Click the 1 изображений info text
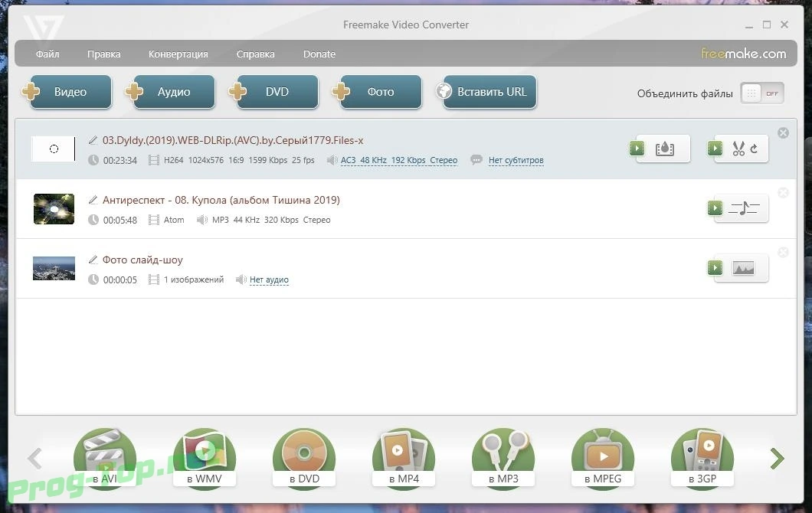812x513 pixels. (194, 279)
